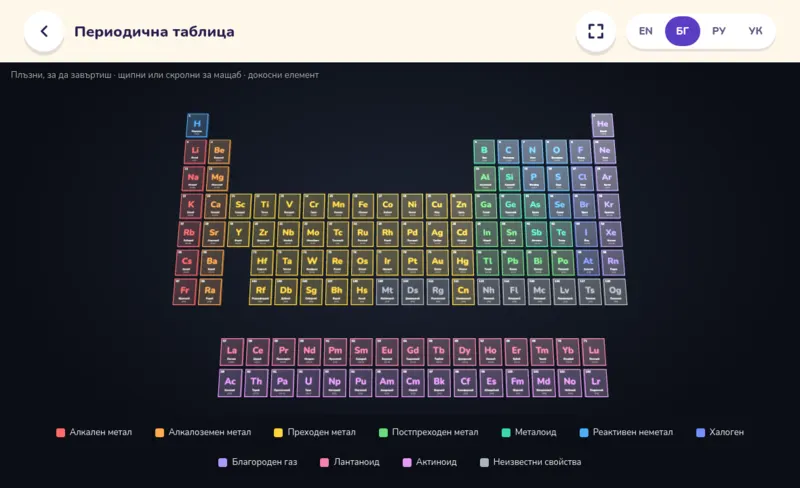This screenshot has height=488, width=800.
Task: Select the Silicon (Si) element
Action: pyautogui.click(x=509, y=179)
